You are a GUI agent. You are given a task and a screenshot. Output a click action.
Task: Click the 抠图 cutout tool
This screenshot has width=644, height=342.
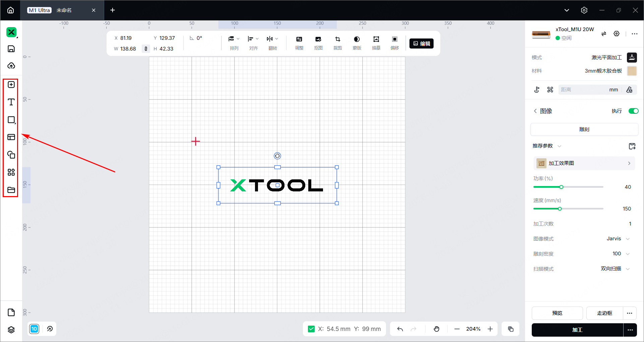pyautogui.click(x=318, y=43)
